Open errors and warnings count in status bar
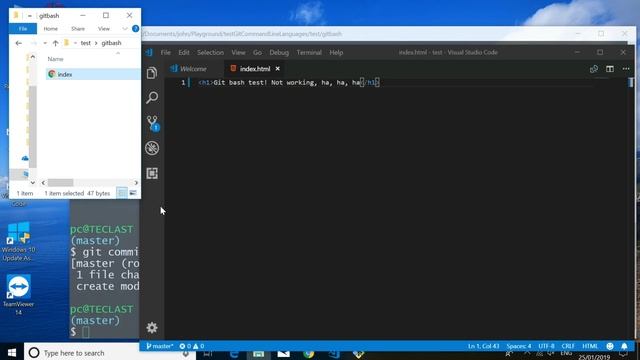The height and width of the screenshot is (360, 640). coord(191,346)
